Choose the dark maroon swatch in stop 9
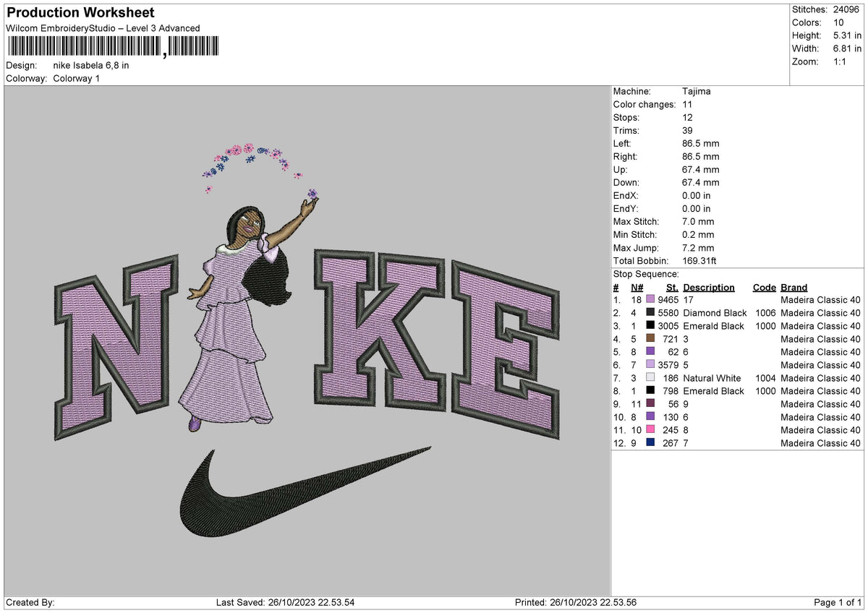The image size is (868, 613). (x=650, y=404)
